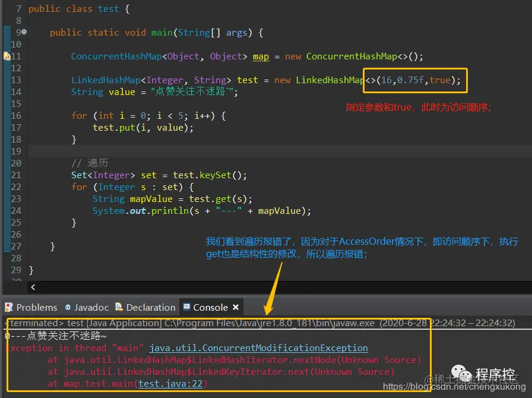Click 'public class test' declaration
This screenshot has height=398, width=532.
point(74,8)
